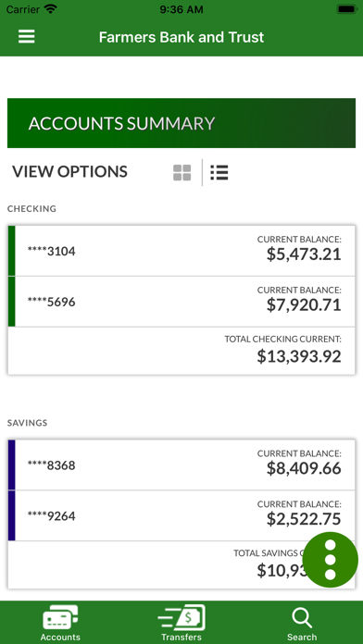
Task: Tap the battery indicator icon
Action: pos(346,9)
